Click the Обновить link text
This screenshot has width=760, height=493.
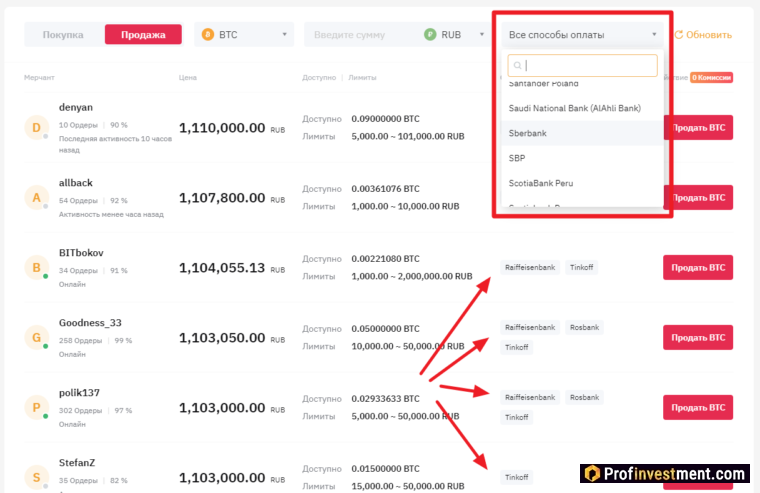(709, 34)
